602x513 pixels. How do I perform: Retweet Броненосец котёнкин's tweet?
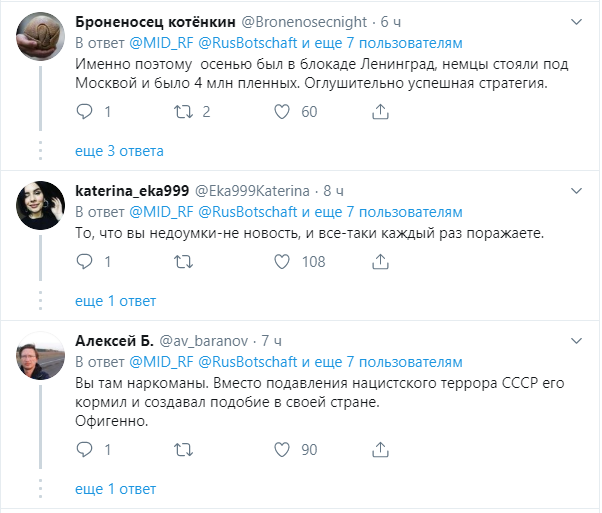tap(183, 112)
